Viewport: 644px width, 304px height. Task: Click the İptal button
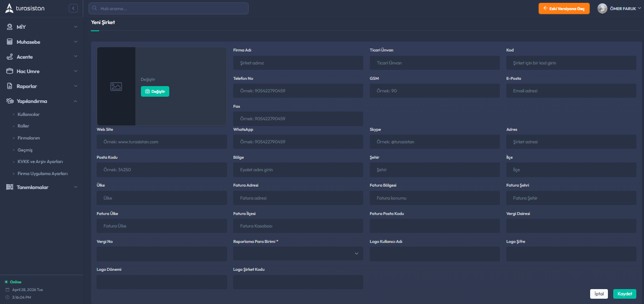click(x=599, y=294)
